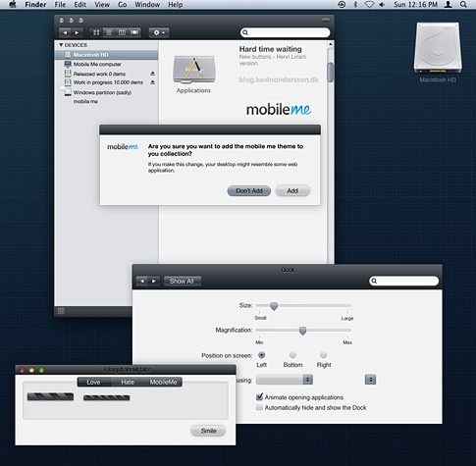Open the Window menu
The image size is (476, 466).
(147, 5)
